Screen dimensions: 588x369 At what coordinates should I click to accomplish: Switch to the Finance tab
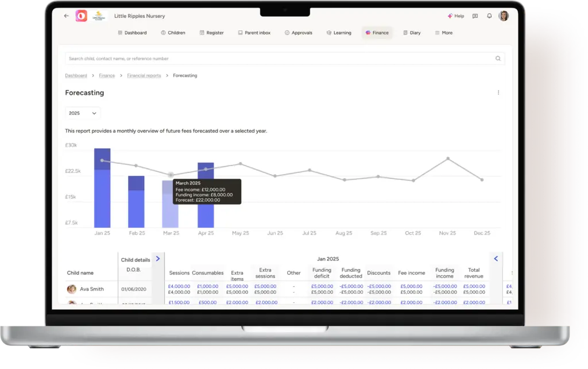click(x=377, y=33)
